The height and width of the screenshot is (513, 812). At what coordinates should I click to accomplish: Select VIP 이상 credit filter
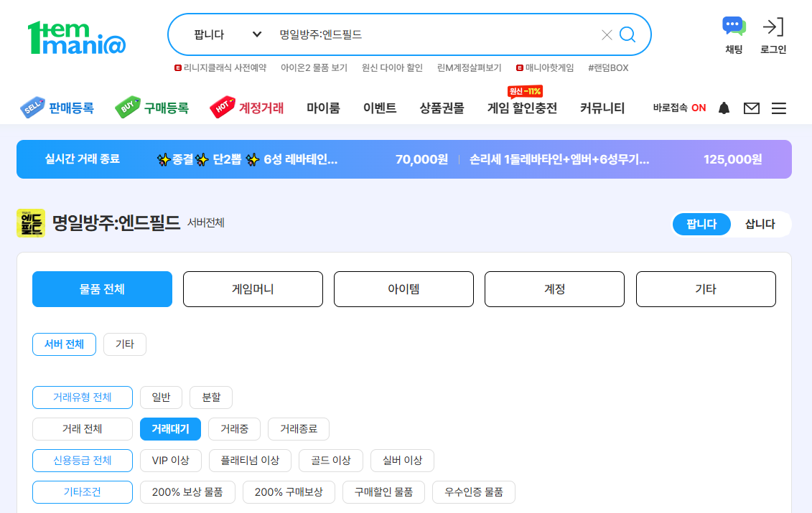[x=170, y=460]
